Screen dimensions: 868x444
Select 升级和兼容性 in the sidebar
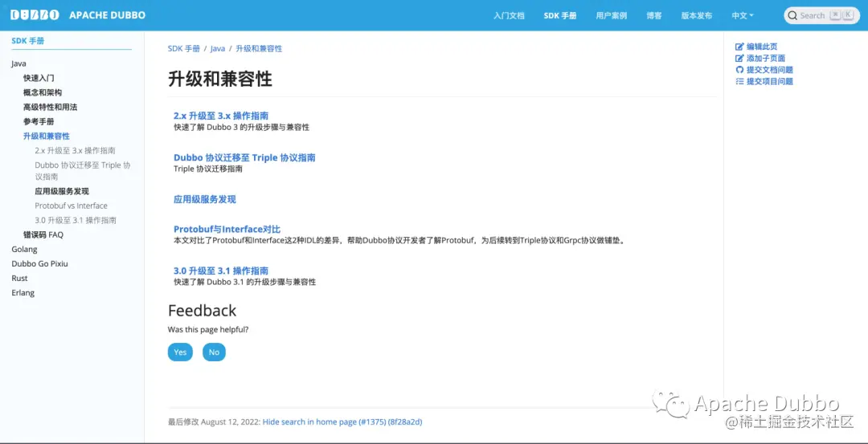click(47, 136)
